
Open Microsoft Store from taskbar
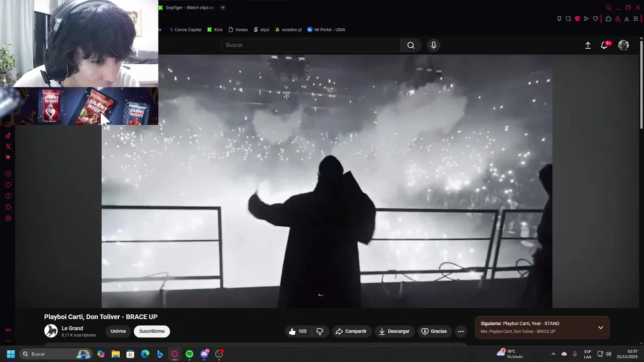pos(130,354)
